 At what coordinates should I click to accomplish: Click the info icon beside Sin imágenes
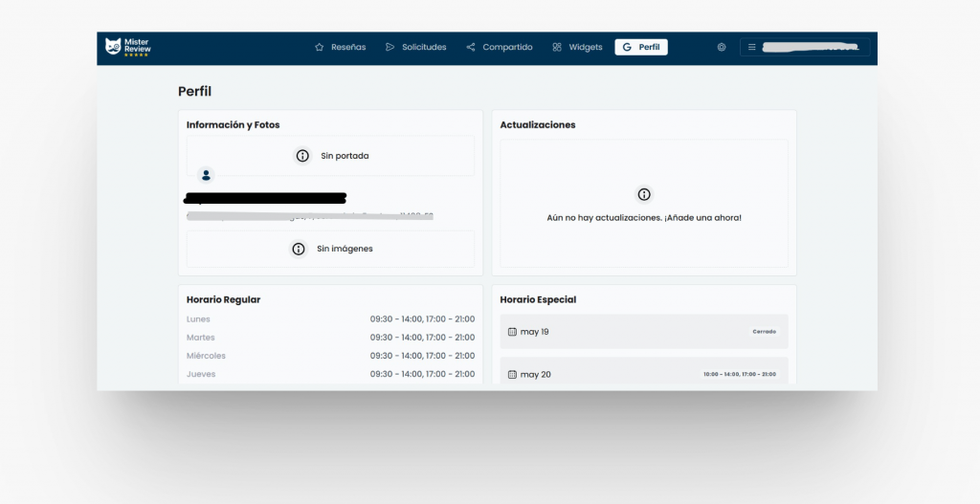[299, 249]
